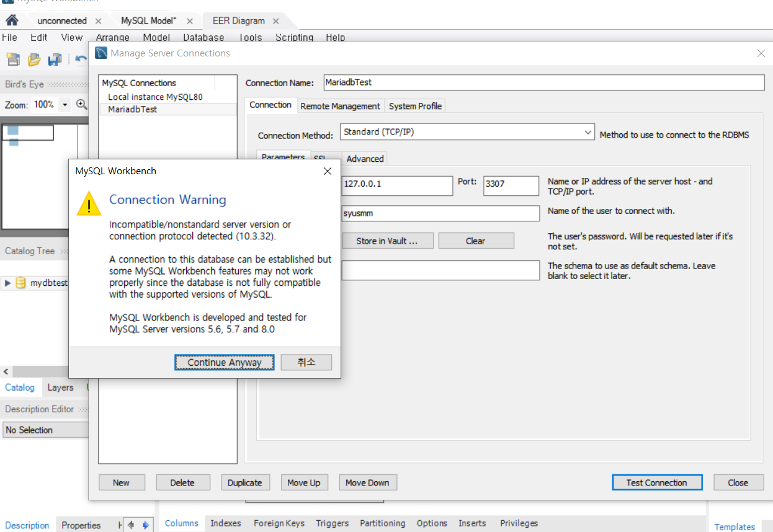
Task: Close the MySQL Model tab
Action: pyautogui.click(x=190, y=21)
